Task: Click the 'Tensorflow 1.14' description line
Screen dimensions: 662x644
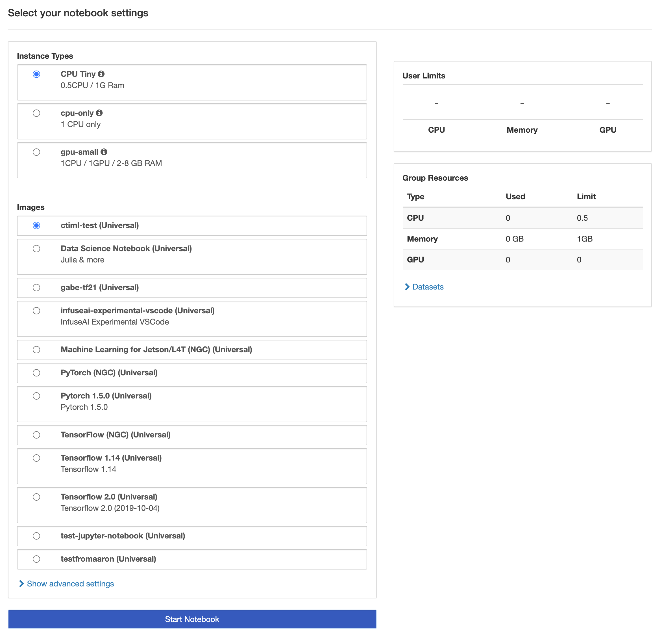Action: point(88,469)
